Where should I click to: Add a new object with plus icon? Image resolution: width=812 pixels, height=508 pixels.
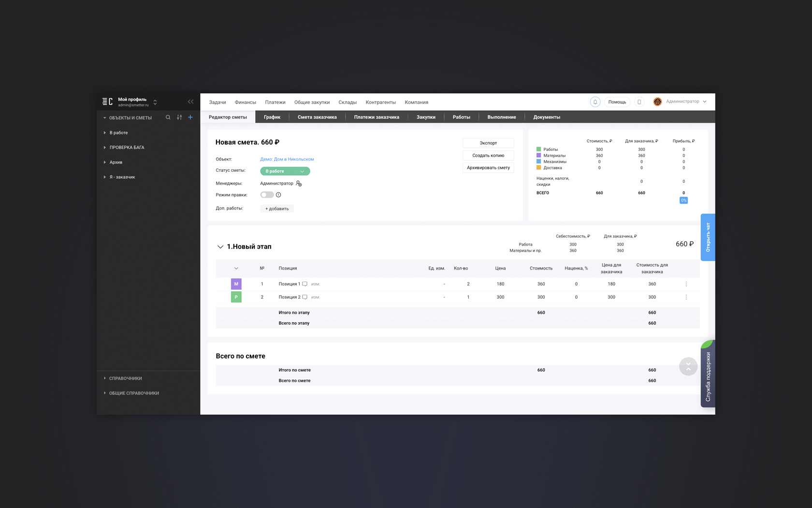point(190,118)
